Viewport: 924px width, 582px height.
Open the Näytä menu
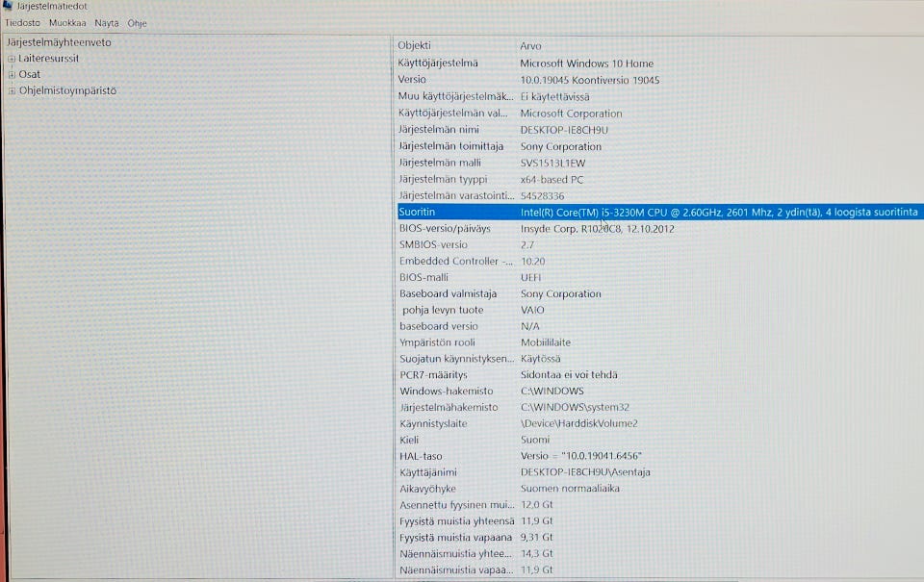tap(106, 23)
